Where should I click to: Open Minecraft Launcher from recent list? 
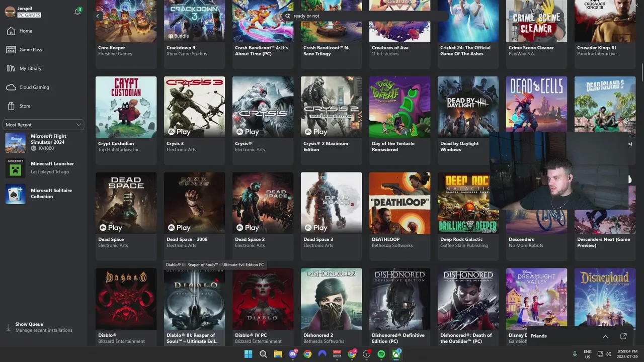(43, 168)
